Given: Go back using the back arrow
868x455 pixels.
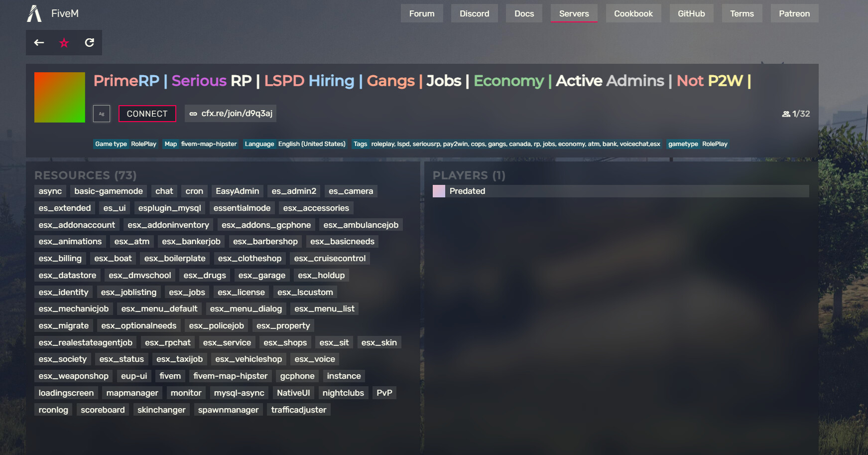Looking at the screenshot, I should [38, 43].
